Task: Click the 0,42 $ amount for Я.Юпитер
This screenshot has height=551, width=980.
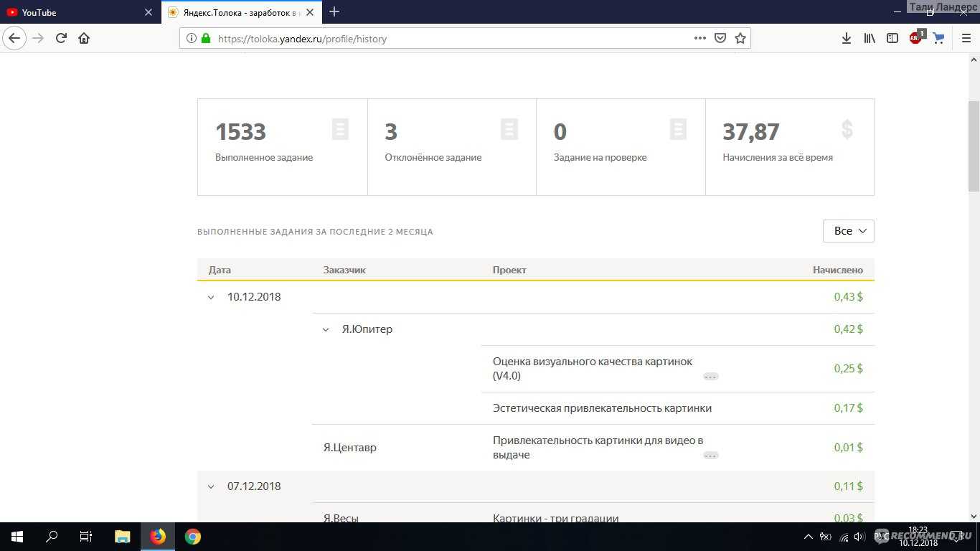Action: click(849, 329)
